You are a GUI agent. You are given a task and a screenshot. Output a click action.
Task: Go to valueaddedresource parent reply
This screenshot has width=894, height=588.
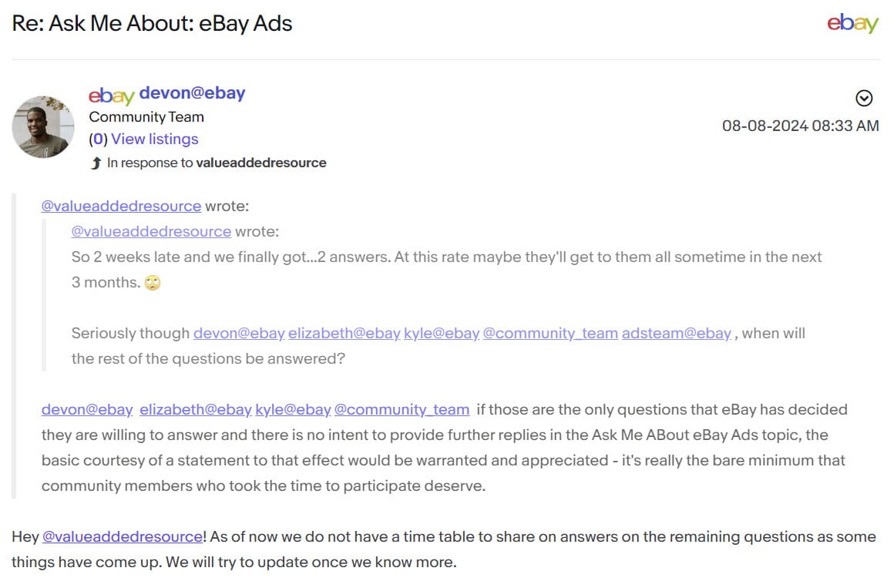click(x=260, y=163)
